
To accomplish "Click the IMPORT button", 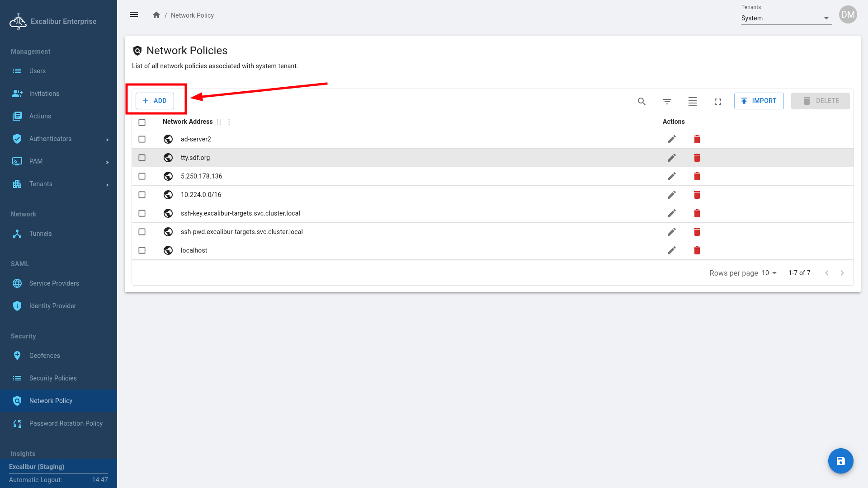I will click(759, 101).
